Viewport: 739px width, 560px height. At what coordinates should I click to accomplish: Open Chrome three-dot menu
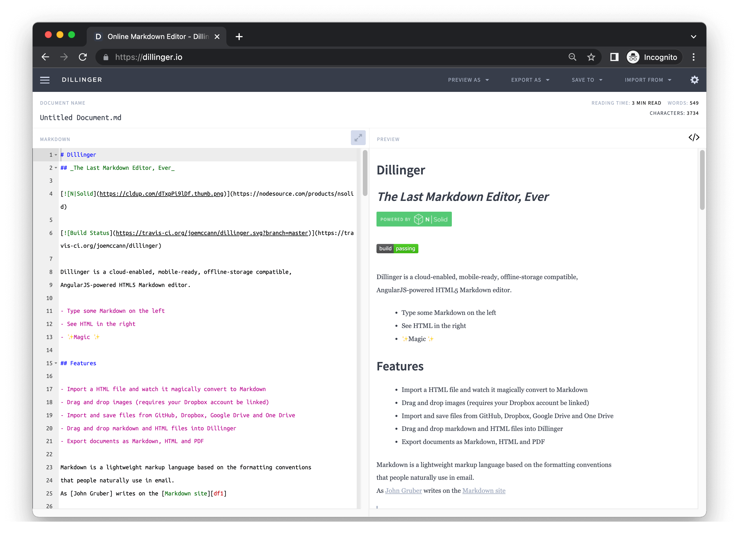pos(694,57)
